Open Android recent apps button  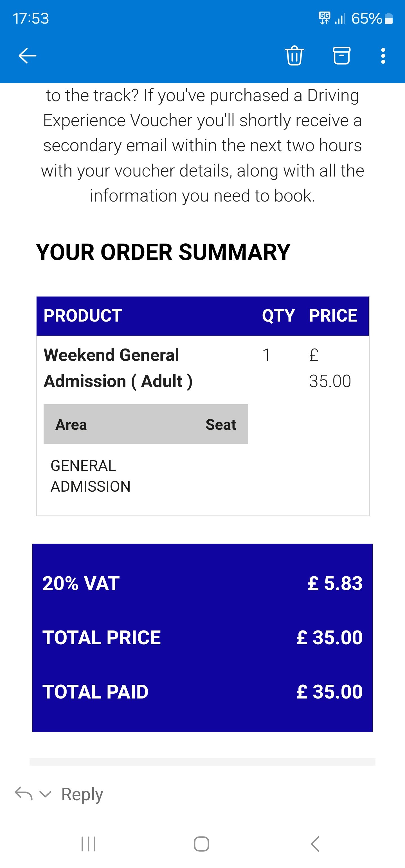click(x=89, y=844)
